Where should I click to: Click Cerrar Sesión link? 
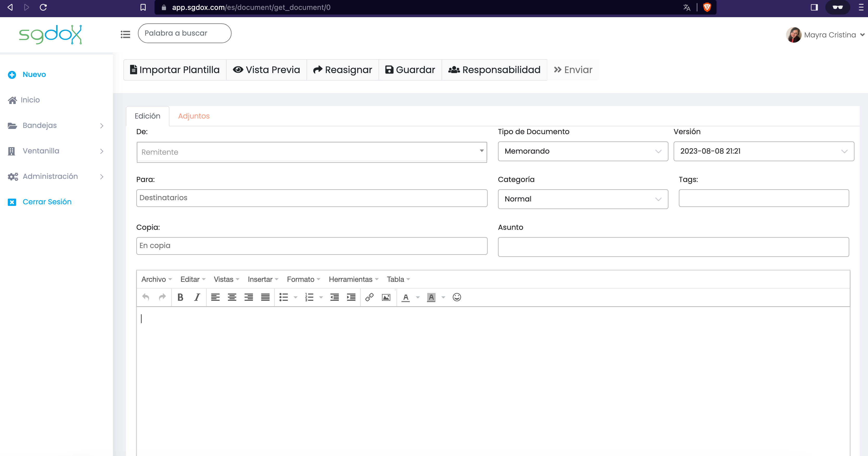[47, 202]
